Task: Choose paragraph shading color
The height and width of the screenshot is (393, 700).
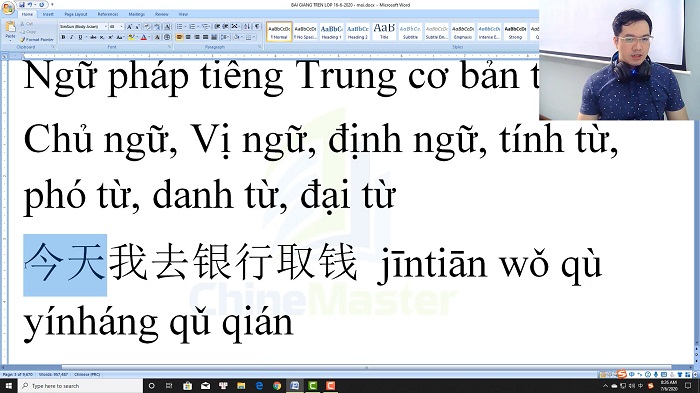Action: point(238,37)
